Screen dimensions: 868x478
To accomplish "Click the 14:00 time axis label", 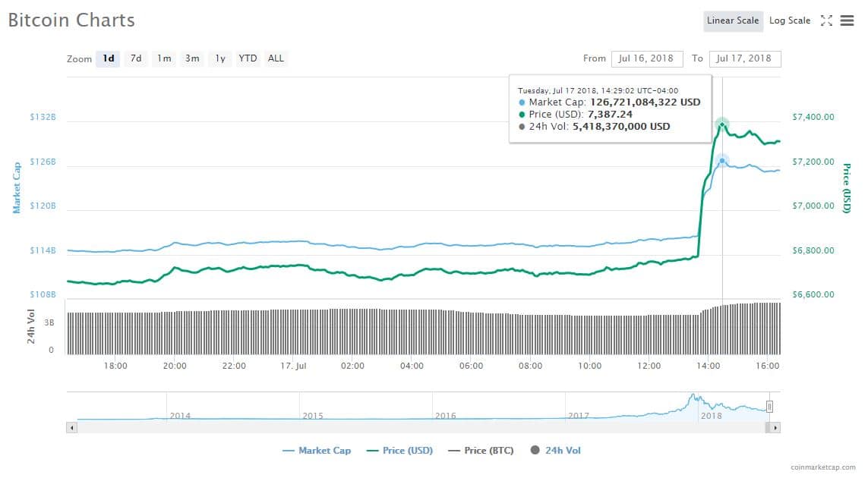I will tap(708, 366).
